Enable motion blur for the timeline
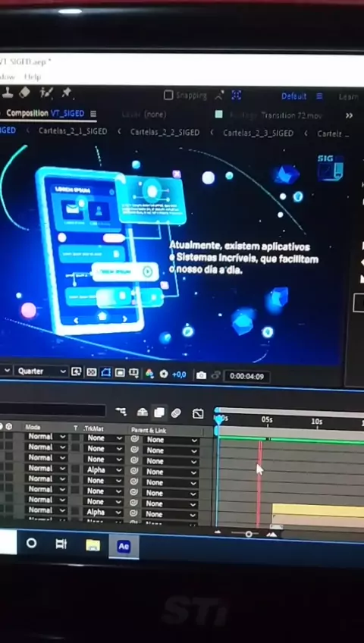Image resolution: width=364 pixels, height=643 pixels. pyautogui.click(x=176, y=413)
